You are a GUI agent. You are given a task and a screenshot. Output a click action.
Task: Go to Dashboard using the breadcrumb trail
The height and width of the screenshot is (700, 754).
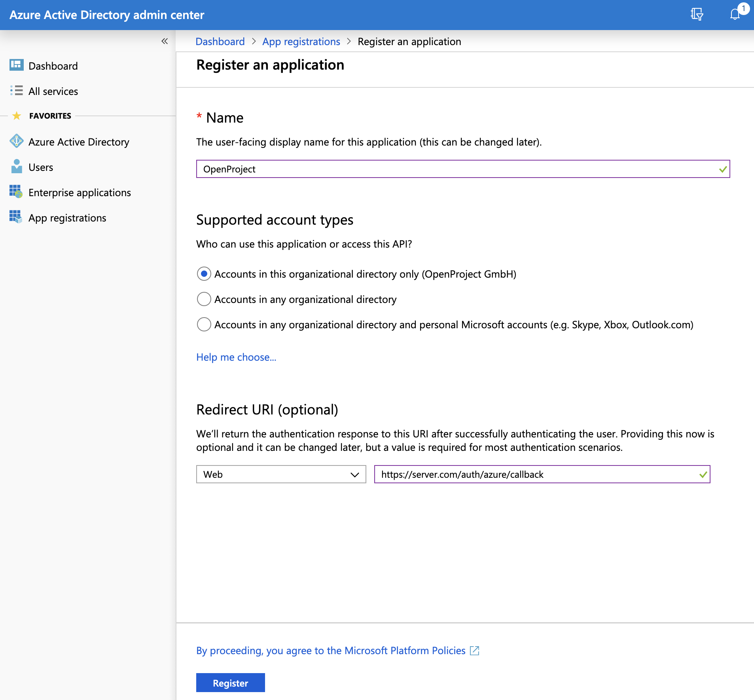(x=220, y=41)
